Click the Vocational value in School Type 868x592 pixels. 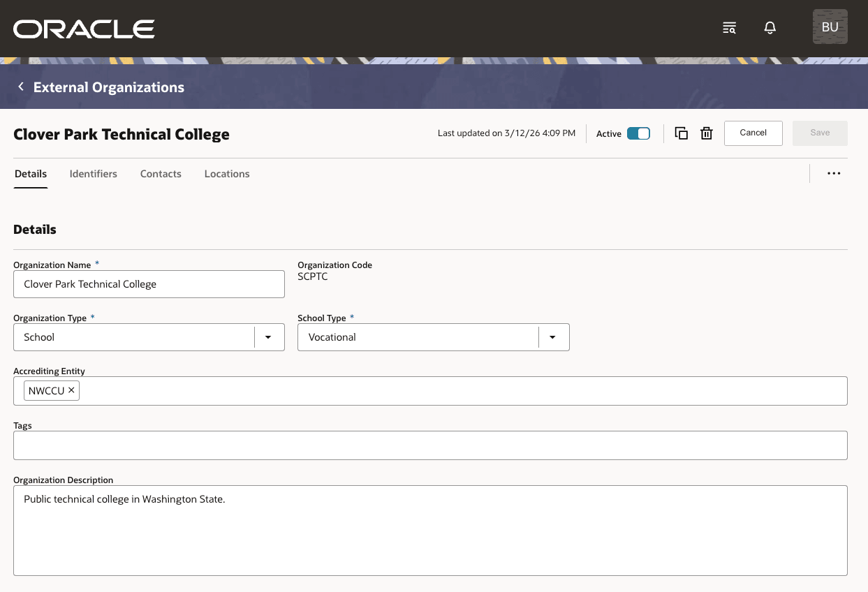pos(332,337)
